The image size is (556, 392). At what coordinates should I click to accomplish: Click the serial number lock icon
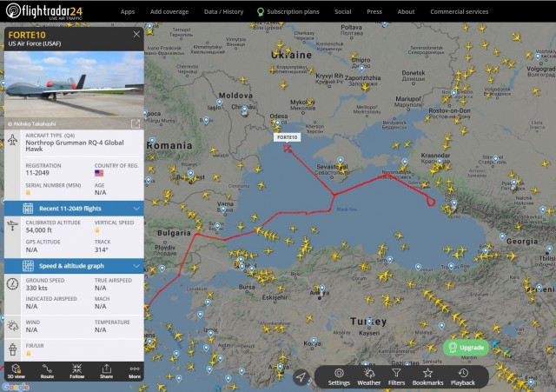(x=28, y=193)
